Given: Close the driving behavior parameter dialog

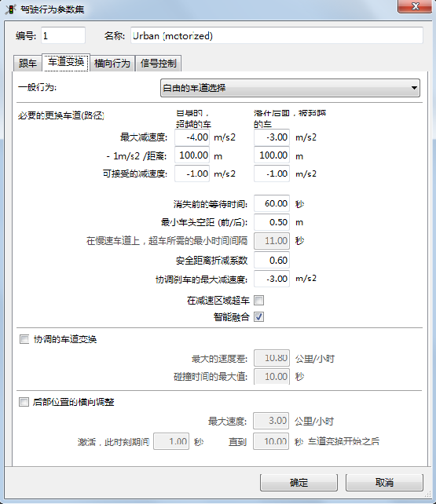Looking at the screenshot, I should tap(415, 6).
